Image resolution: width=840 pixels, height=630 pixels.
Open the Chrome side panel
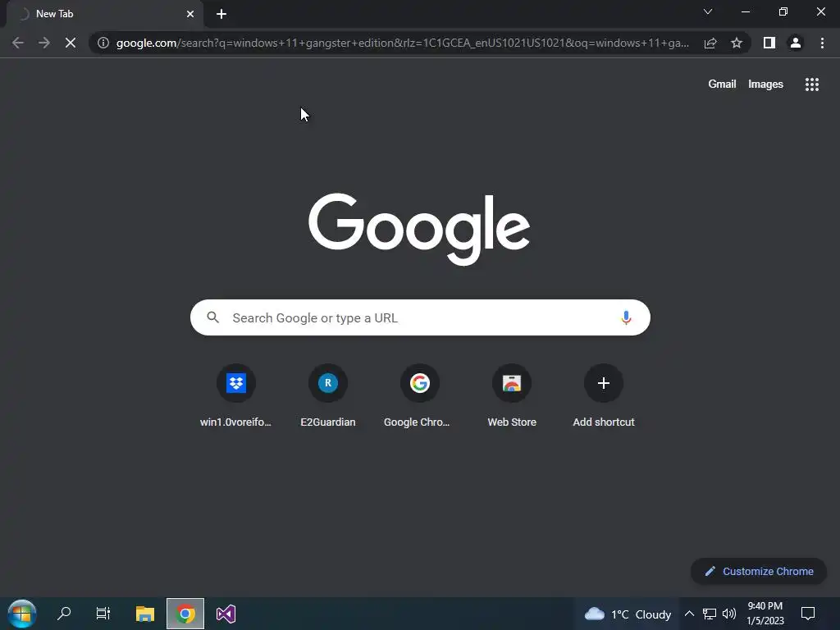(769, 43)
